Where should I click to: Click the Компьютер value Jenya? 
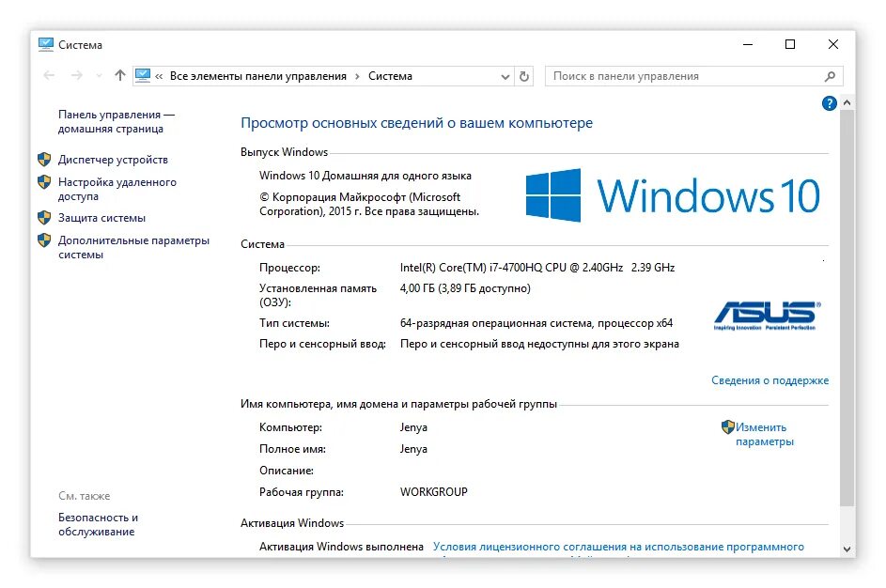413,427
